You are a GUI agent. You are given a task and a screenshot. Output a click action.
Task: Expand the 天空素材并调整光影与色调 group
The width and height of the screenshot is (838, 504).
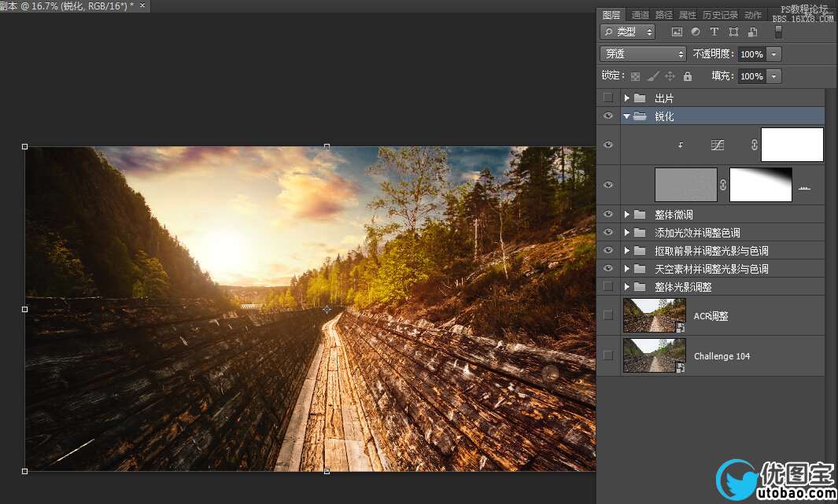627,269
